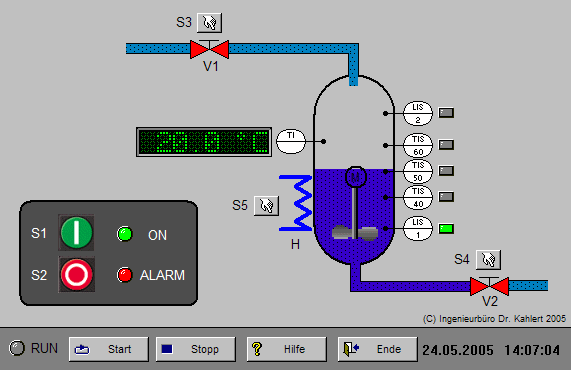The width and height of the screenshot is (571, 370).
Task: Click the green ON indicator lamp
Action: (x=125, y=234)
